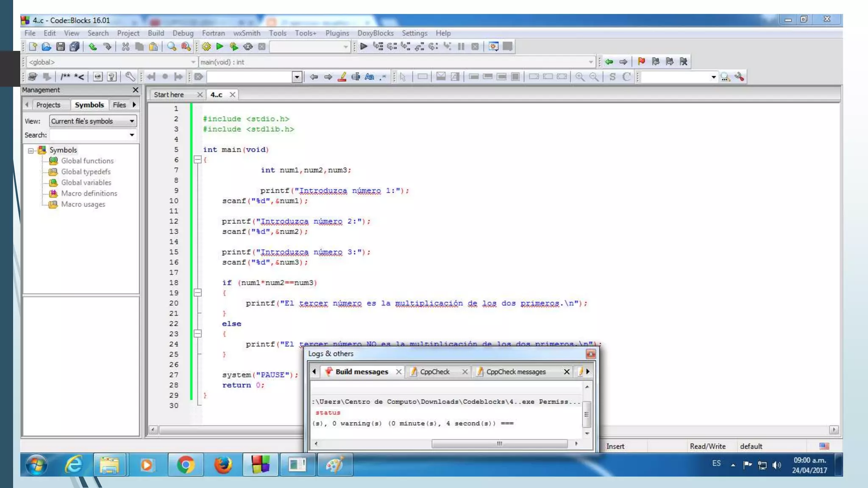Click the Find magnifier icon
Image resolution: width=868 pixels, height=488 pixels.
click(171, 47)
